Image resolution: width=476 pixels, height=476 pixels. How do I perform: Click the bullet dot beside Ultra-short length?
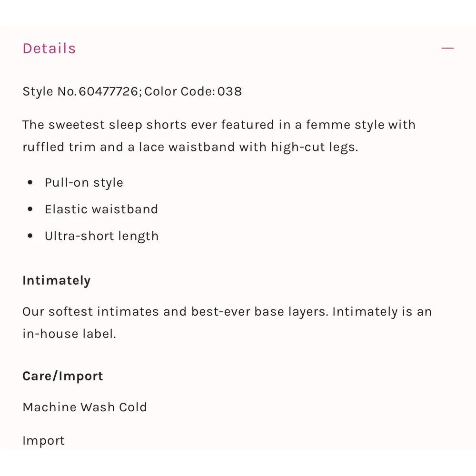[30, 236]
